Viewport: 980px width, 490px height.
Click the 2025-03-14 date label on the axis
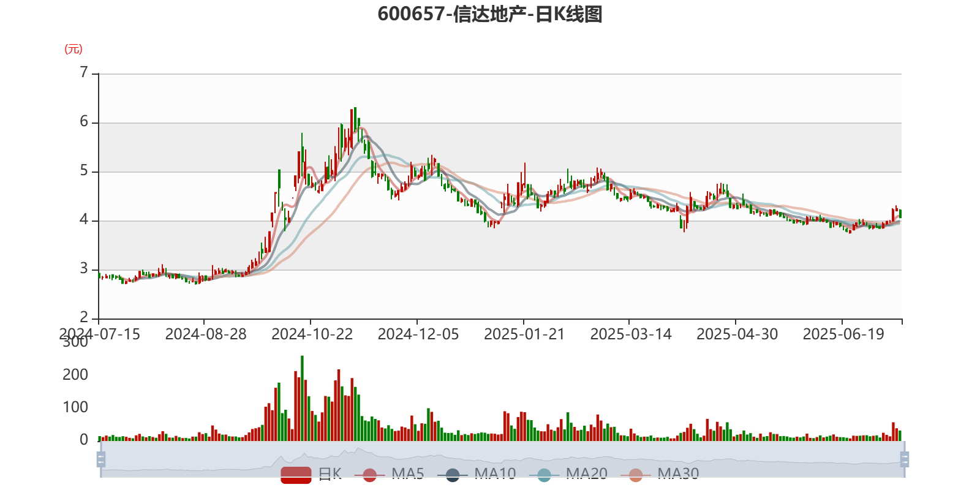click(631, 334)
